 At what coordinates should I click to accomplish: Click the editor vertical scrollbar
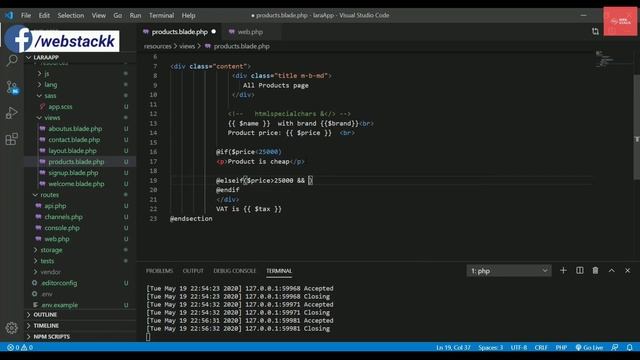[x=636, y=127]
